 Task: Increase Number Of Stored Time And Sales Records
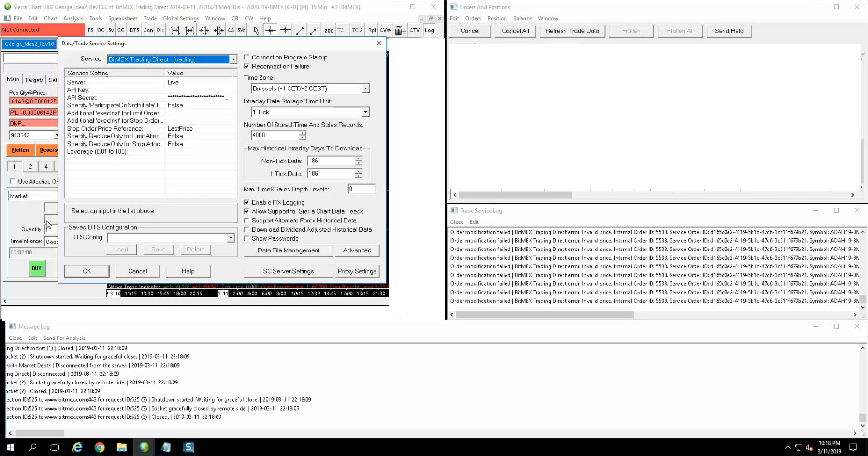click(x=303, y=133)
